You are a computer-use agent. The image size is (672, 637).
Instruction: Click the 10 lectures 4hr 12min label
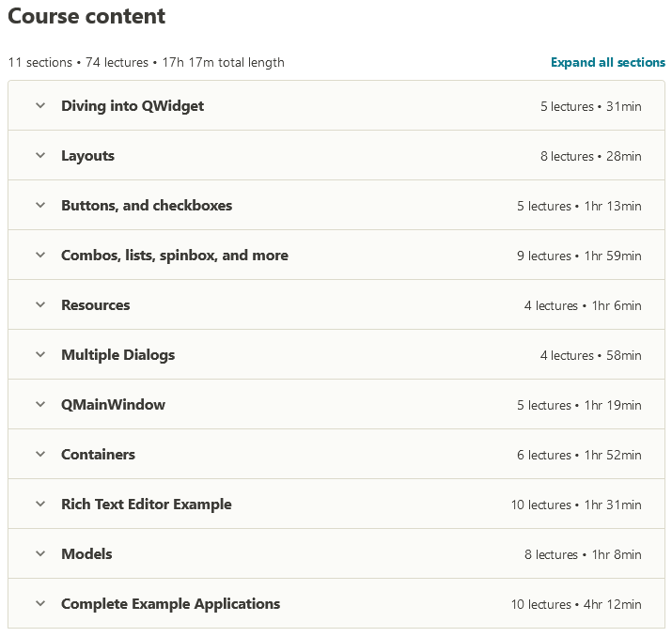(576, 604)
